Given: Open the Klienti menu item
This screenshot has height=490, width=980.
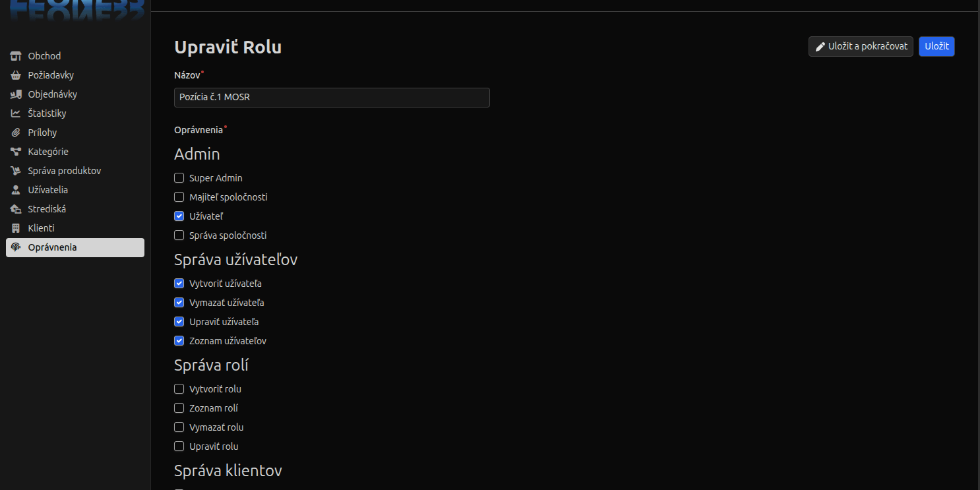Looking at the screenshot, I should (x=75, y=228).
